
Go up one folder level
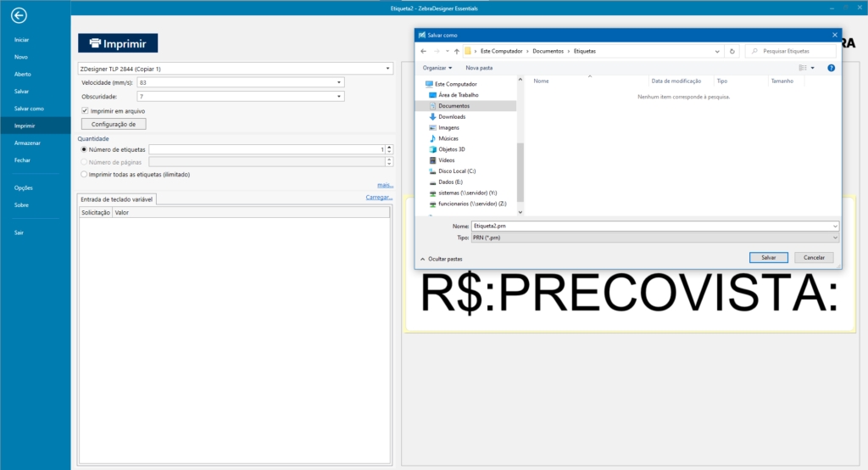457,51
